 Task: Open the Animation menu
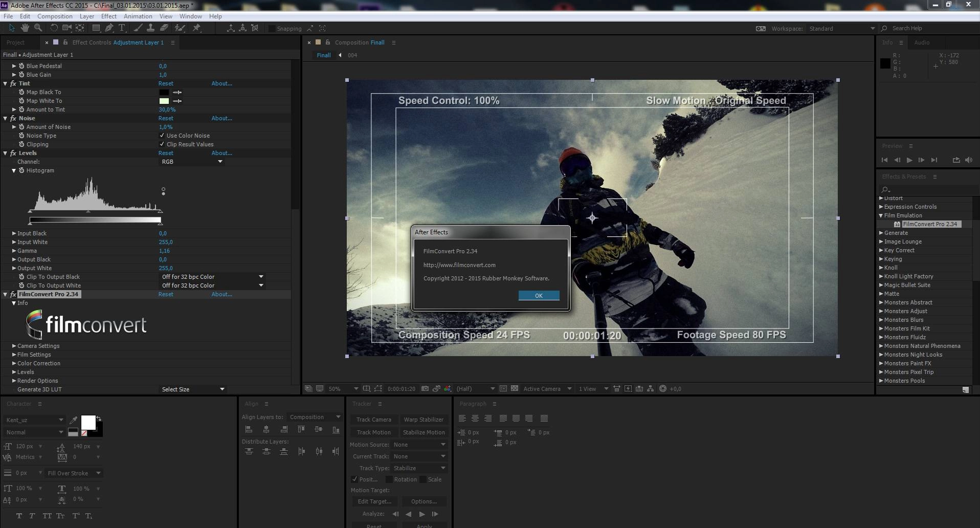coord(138,16)
